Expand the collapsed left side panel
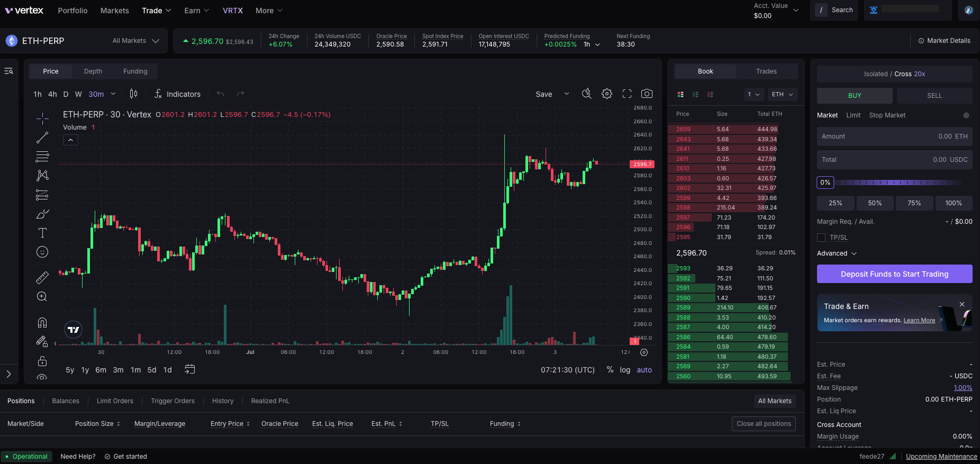The width and height of the screenshot is (980, 464). 8,374
